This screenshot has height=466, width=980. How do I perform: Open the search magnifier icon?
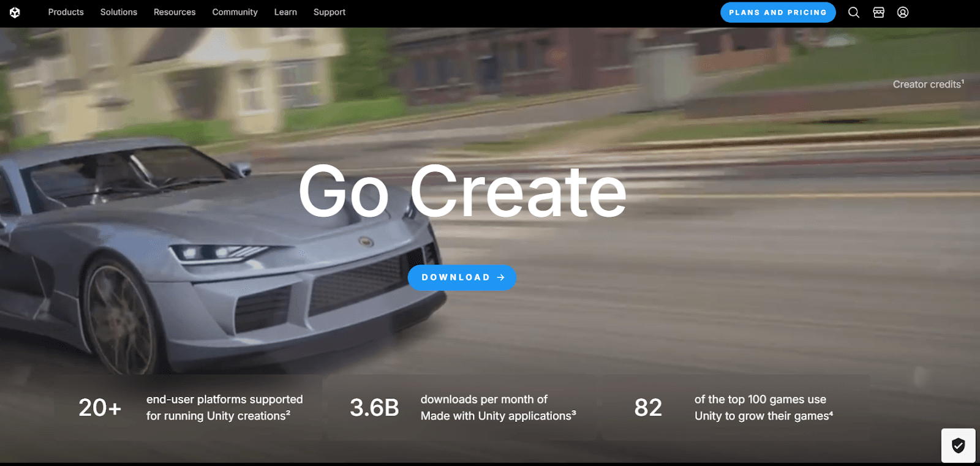click(854, 12)
